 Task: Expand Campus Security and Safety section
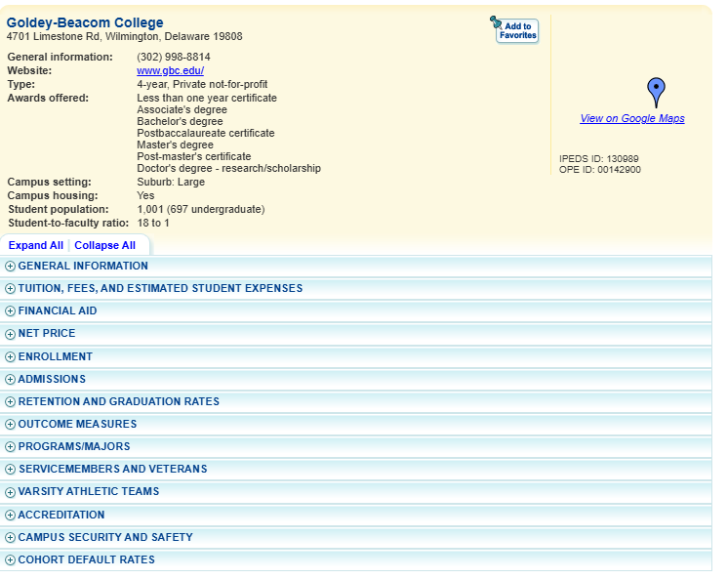pos(355,537)
